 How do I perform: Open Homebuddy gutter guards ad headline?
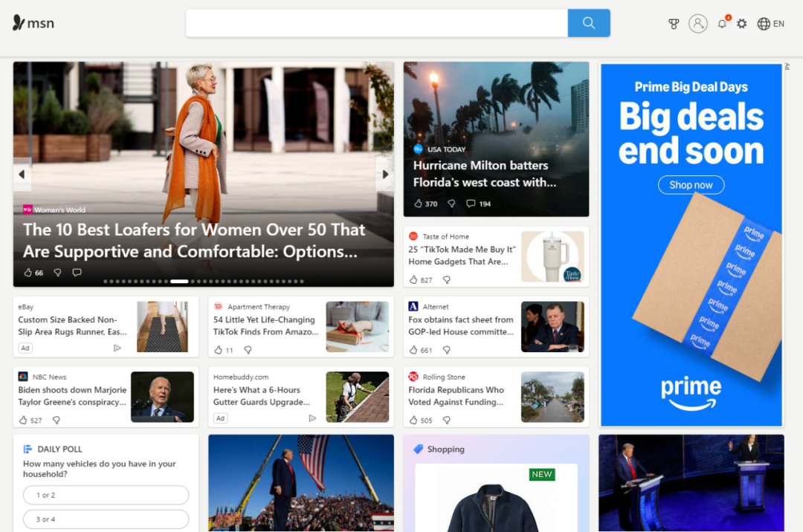click(262, 396)
